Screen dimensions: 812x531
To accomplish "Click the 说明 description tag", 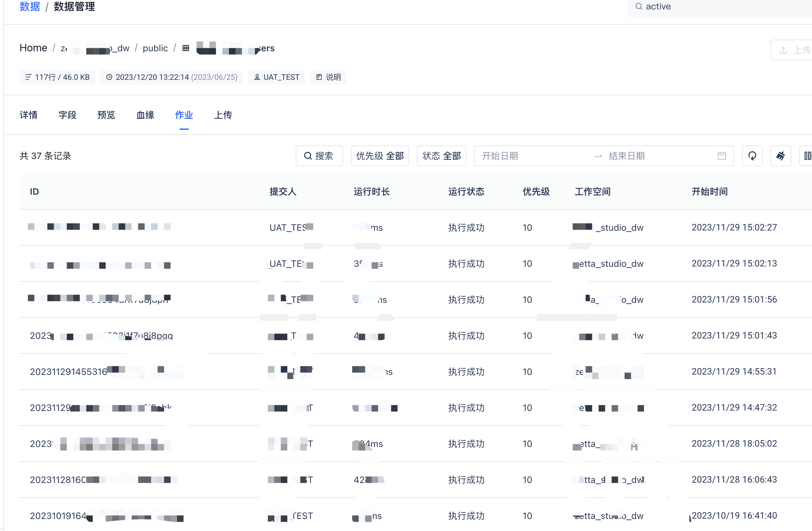I will 328,77.
